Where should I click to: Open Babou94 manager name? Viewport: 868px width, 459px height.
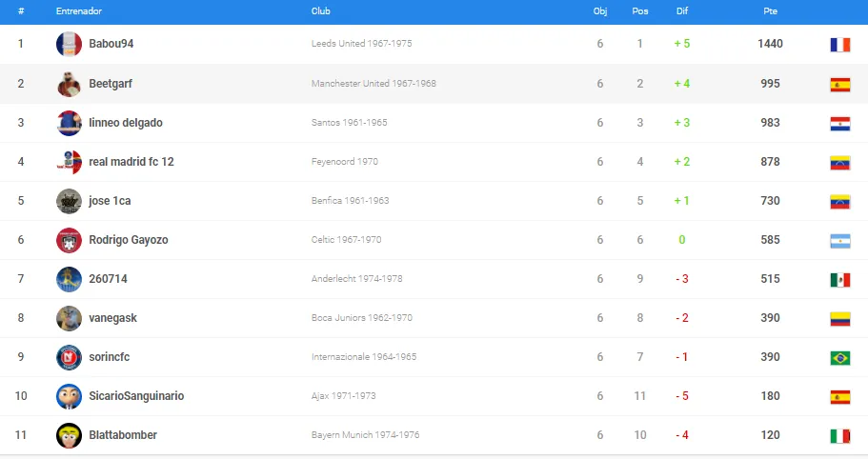(x=111, y=44)
